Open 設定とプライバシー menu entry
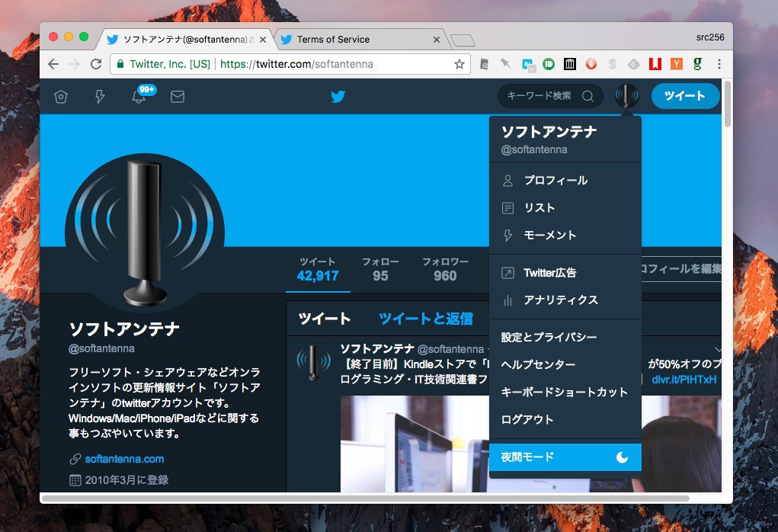The width and height of the screenshot is (778, 532). point(565,337)
